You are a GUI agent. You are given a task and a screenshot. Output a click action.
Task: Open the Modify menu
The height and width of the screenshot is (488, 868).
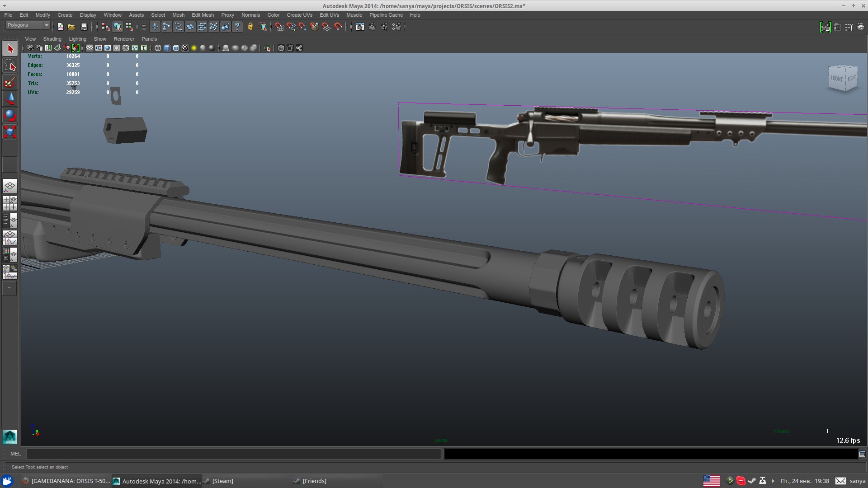pos(43,15)
